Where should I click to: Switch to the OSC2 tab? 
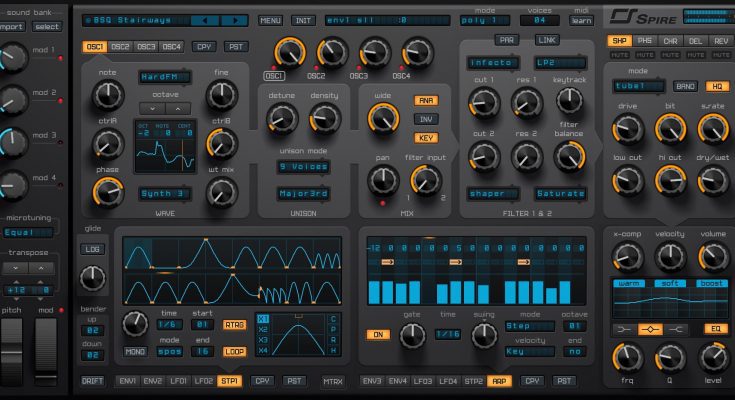click(121, 46)
